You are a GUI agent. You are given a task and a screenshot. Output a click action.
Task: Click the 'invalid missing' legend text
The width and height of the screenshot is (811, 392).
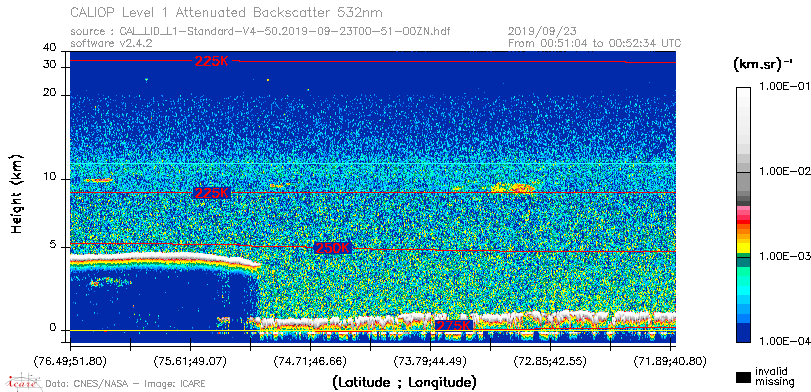(774, 376)
